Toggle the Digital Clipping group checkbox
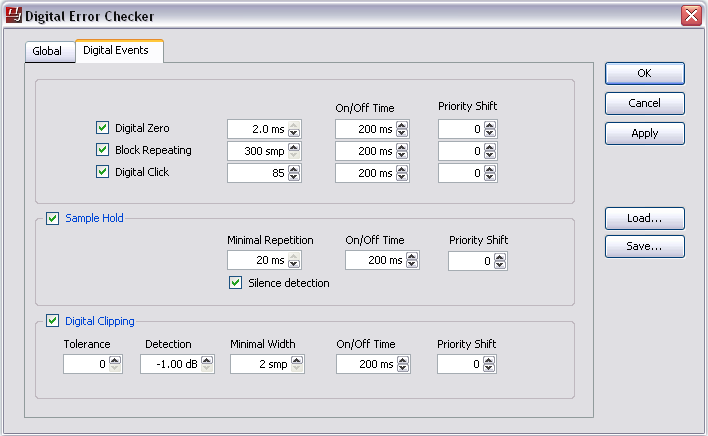This screenshot has height=436, width=708. pyautogui.click(x=52, y=321)
